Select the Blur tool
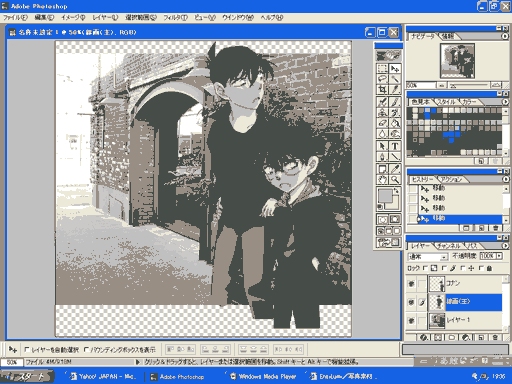This screenshot has width=512, height=384. click(x=382, y=134)
